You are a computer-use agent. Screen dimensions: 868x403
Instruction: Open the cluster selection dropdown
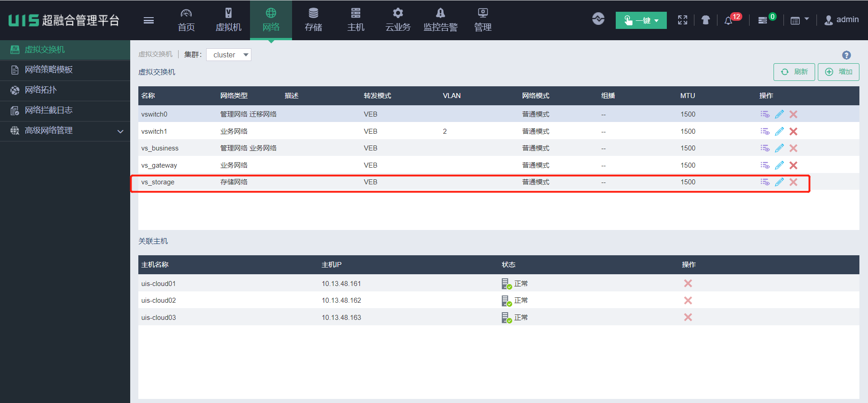(229, 55)
